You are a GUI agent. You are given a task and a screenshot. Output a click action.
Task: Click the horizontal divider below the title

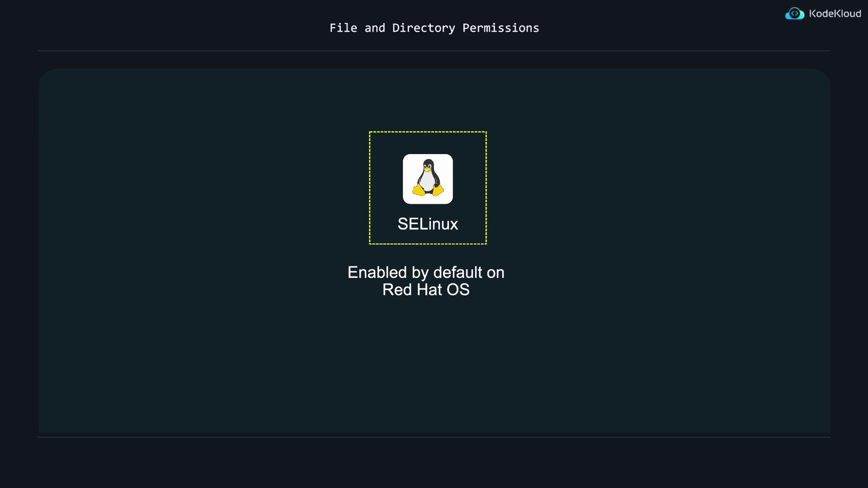(434, 51)
